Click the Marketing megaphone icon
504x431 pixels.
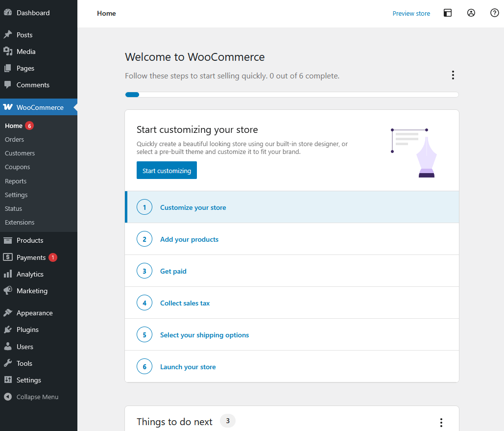[x=8, y=290]
